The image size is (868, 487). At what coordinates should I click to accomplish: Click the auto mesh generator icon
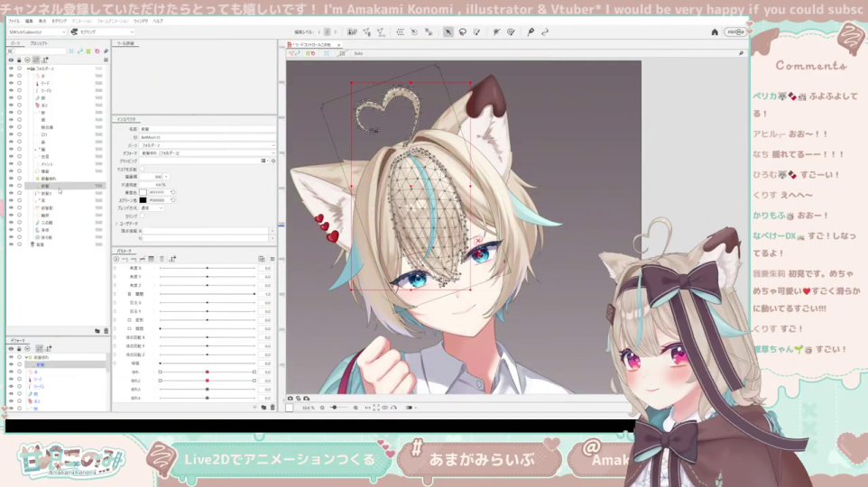click(x=380, y=32)
